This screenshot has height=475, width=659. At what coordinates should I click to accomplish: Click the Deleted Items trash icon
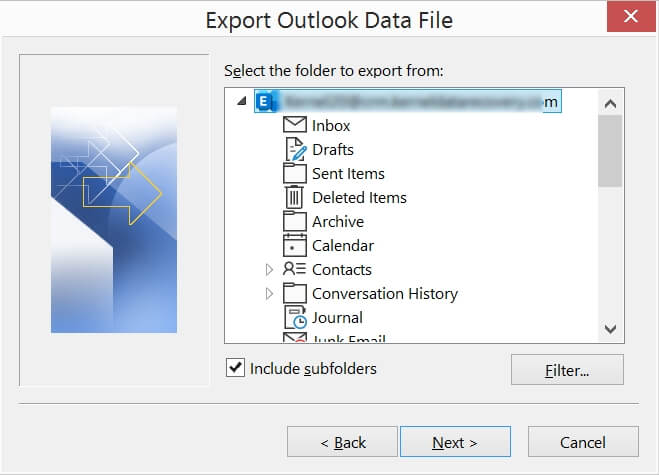[294, 197]
